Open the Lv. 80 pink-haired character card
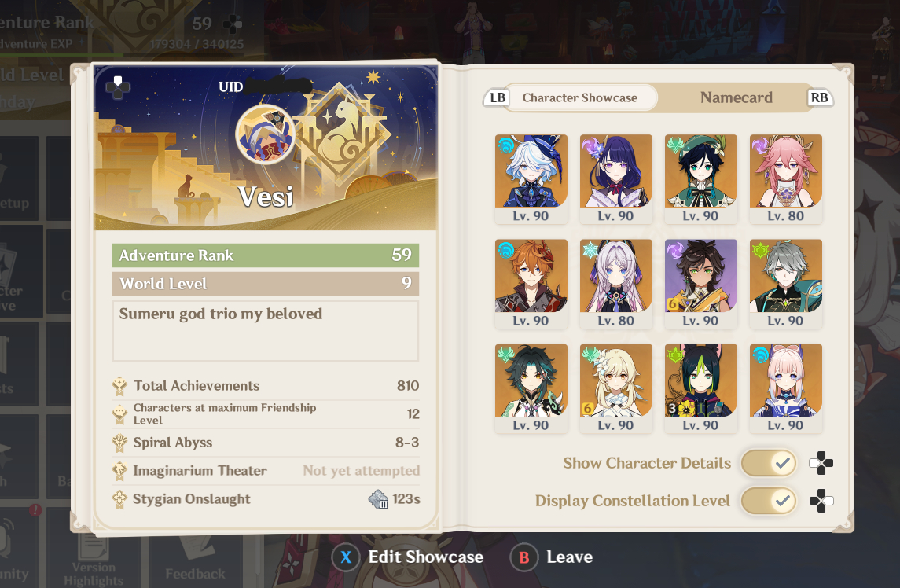Image resolution: width=900 pixels, height=588 pixels. [x=786, y=179]
